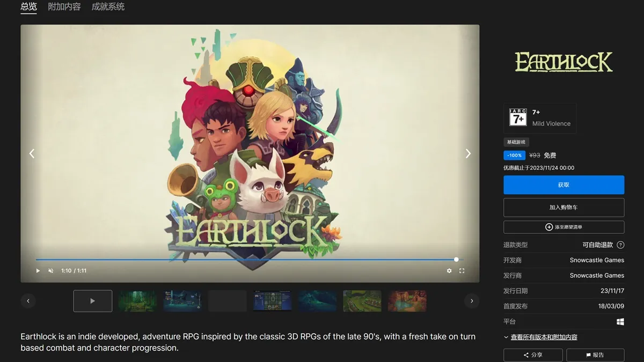Select the video trailer thumbnail
Image resolution: width=644 pixels, height=362 pixels.
93,301
